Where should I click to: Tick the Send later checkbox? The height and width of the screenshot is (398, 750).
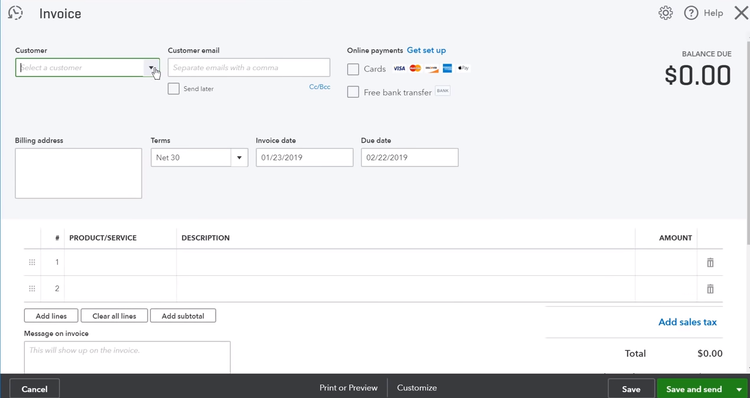(174, 88)
